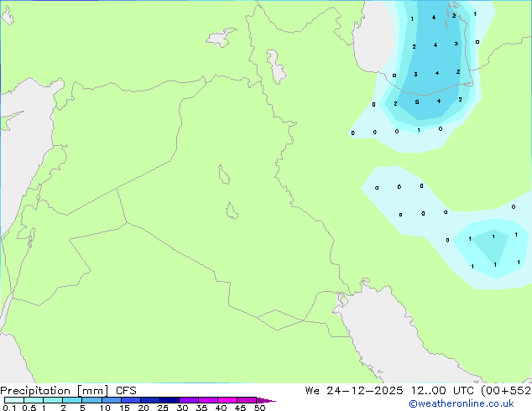Click the legend swatch between 15 and 20
This screenshot has height=411, width=532.
[x=131, y=400]
